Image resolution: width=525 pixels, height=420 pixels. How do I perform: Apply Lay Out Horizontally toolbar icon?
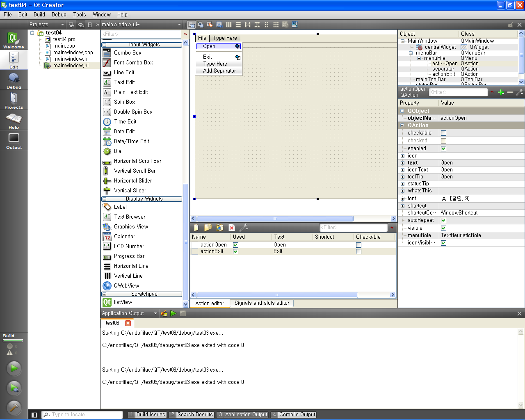[229, 25]
